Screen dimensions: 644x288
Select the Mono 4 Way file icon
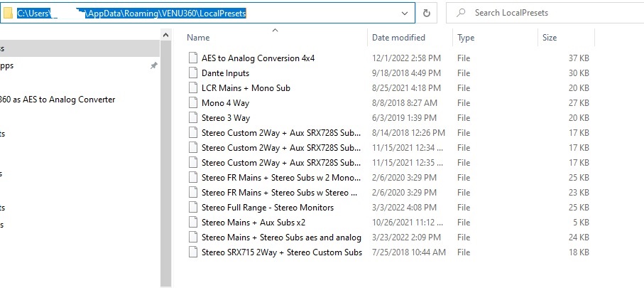tap(193, 103)
